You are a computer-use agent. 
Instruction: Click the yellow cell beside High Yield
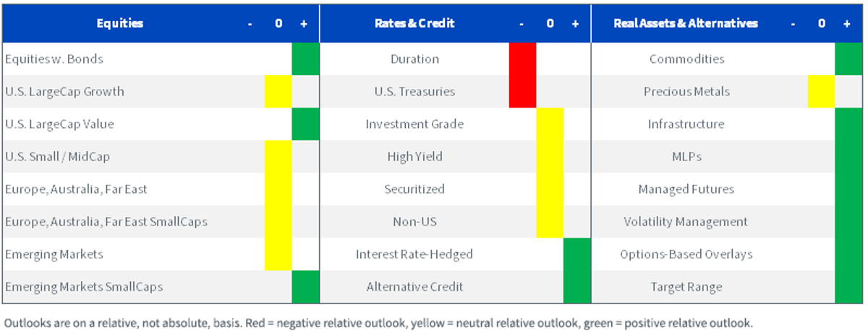[x=550, y=157]
